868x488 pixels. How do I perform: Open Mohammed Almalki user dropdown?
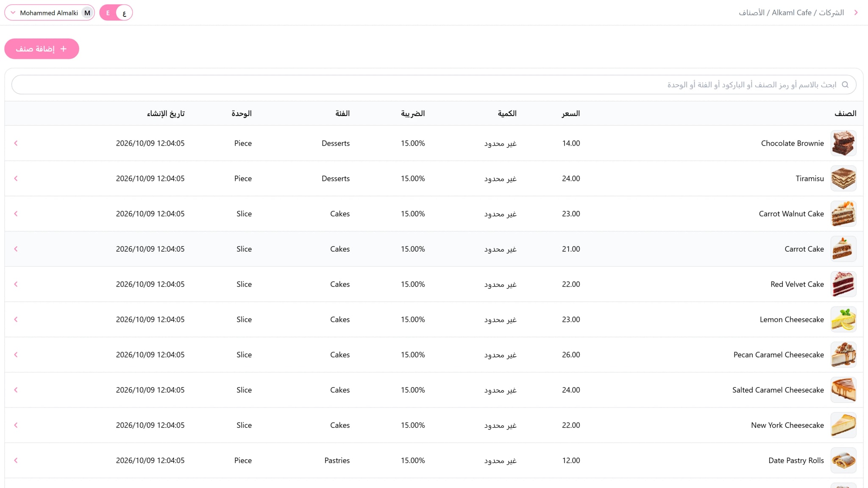tap(50, 13)
